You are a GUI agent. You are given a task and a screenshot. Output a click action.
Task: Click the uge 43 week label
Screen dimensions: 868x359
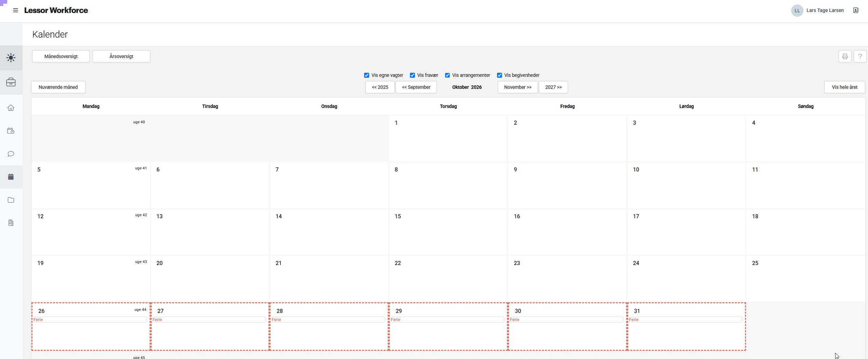[141, 262]
